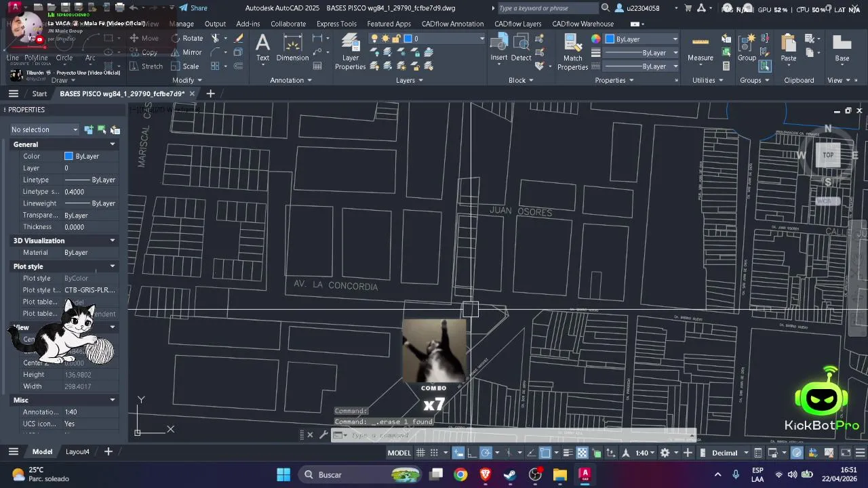868x488 pixels.
Task: Click the Group icon
Action: [x=747, y=49]
